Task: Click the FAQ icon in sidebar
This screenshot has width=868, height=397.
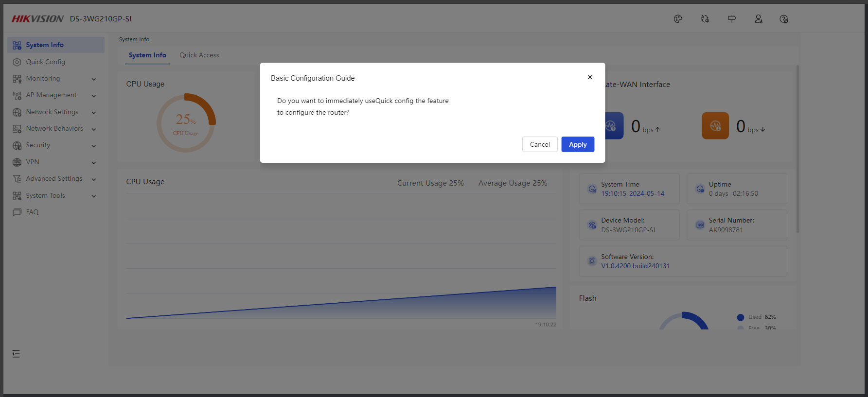Action: click(17, 212)
